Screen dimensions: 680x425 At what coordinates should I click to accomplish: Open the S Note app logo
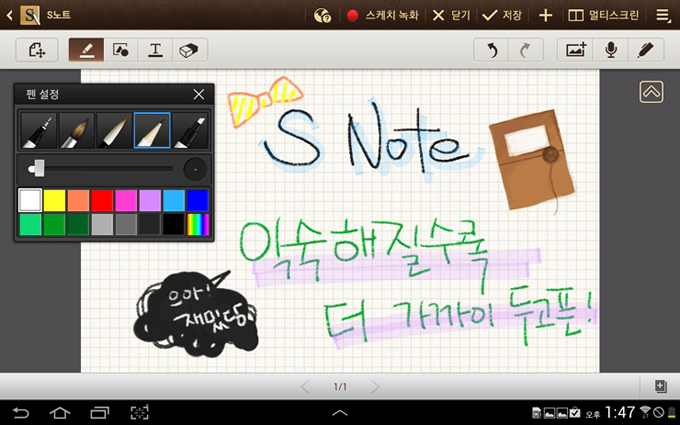[30, 15]
